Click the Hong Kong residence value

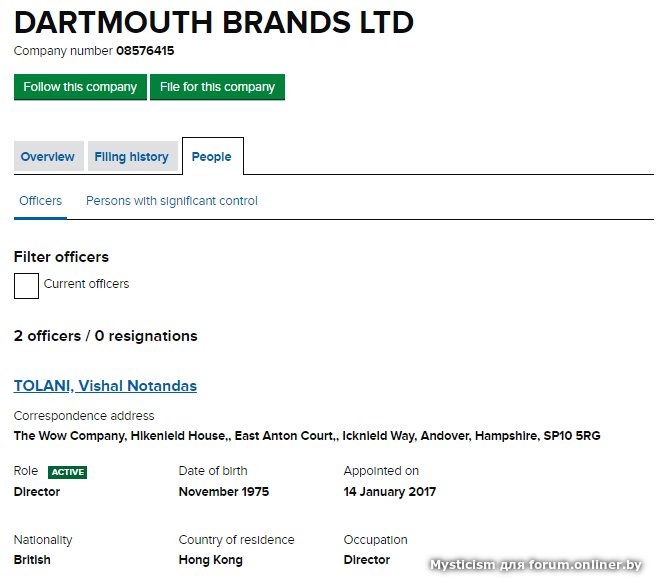(211, 560)
